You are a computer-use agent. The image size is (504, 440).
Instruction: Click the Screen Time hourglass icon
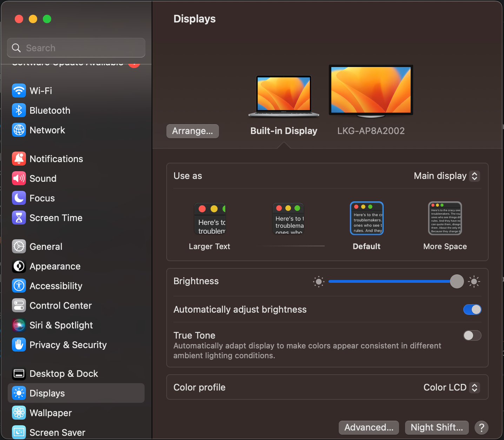tap(19, 218)
